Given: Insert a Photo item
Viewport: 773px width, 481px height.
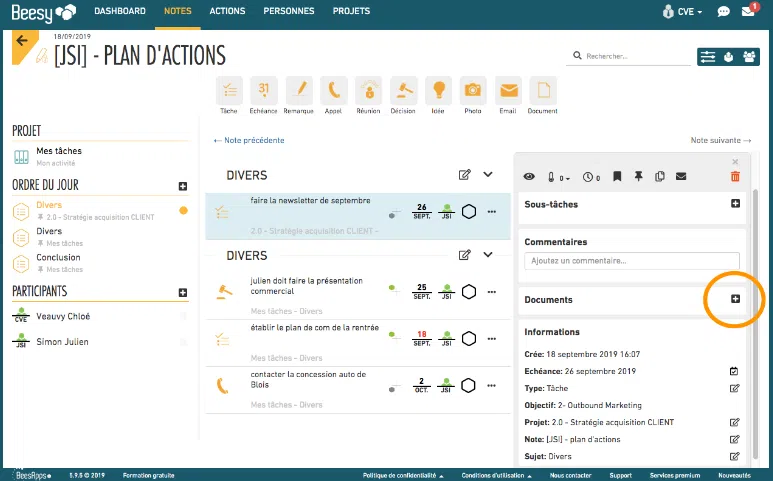Looking at the screenshot, I should click(x=473, y=95).
